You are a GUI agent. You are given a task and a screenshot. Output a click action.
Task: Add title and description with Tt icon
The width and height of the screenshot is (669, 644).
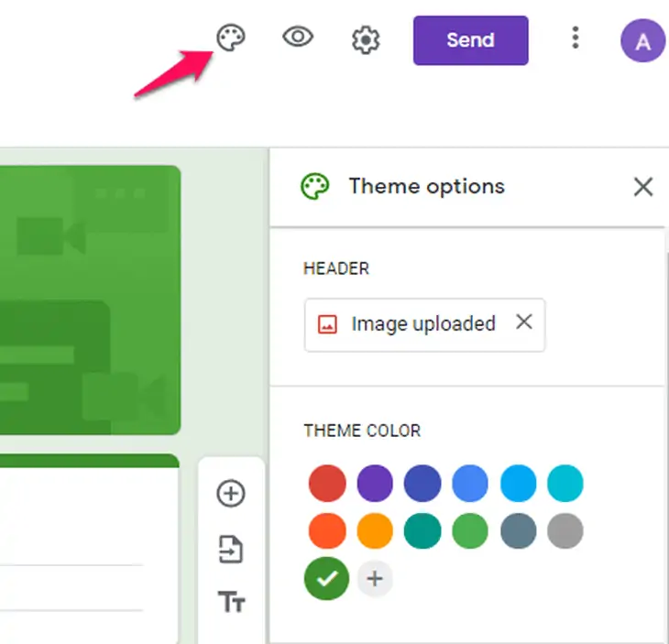click(231, 601)
